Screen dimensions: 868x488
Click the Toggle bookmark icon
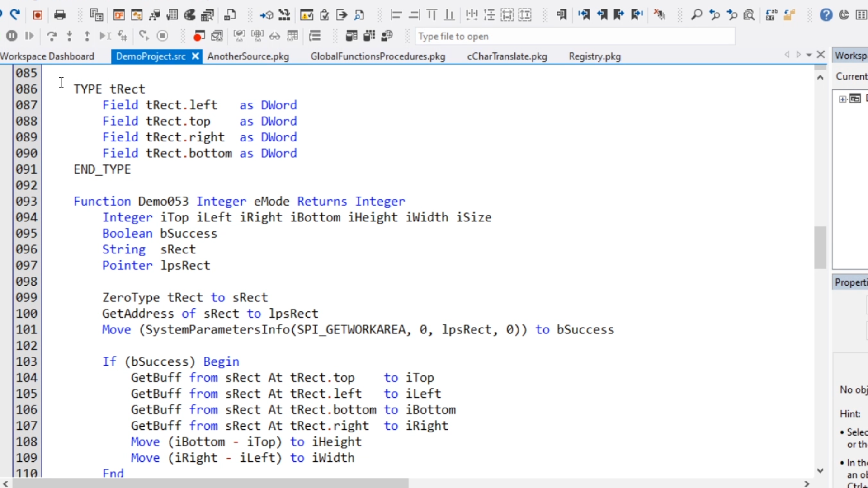tap(561, 15)
